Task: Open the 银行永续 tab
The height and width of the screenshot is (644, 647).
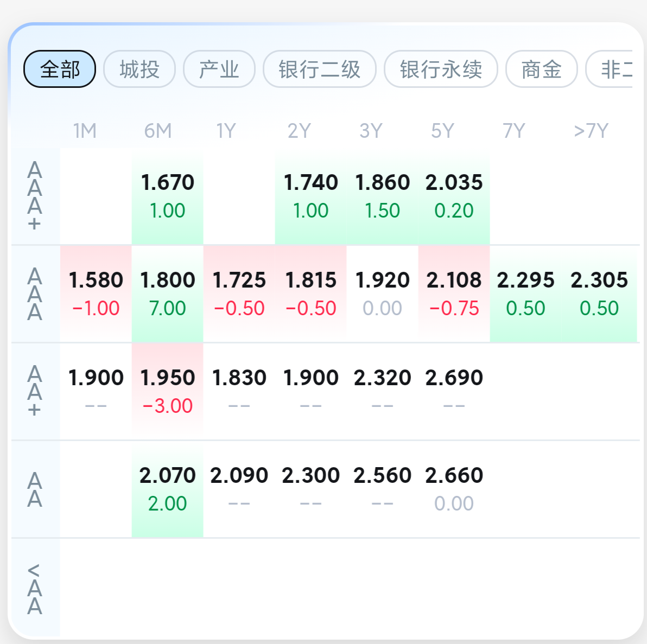Action: click(441, 69)
